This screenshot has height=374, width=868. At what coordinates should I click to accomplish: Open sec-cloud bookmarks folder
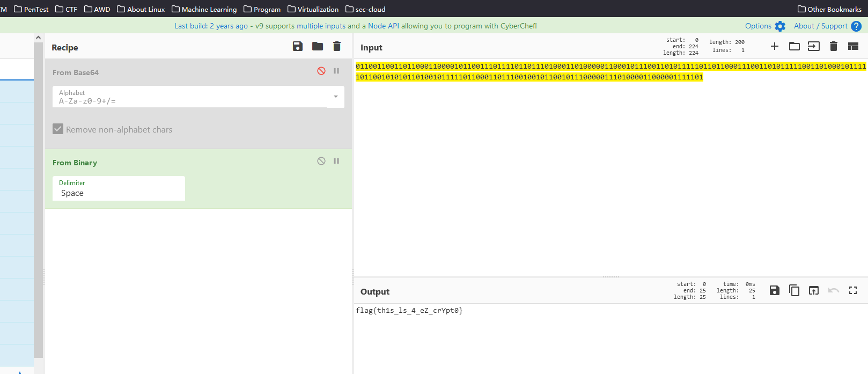pos(365,9)
